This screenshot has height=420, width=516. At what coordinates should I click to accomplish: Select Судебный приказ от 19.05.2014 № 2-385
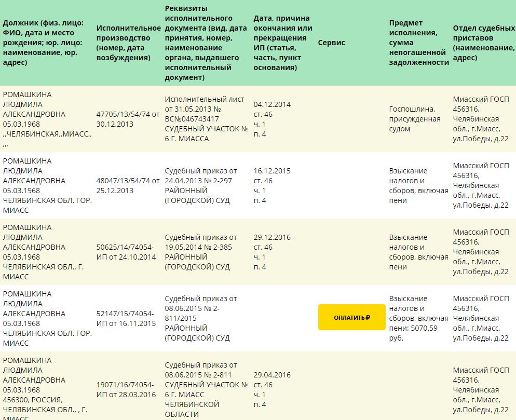201,252
